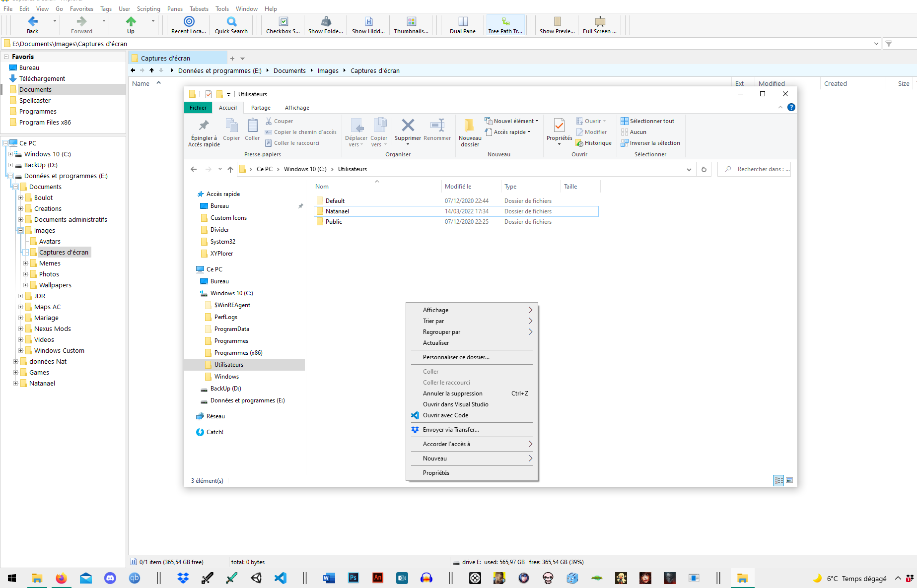Image resolution: width=917 pixels, height=588 pixels.
Task: Open Recent Locations in the toolbar
Action: (x=189, y=24)
